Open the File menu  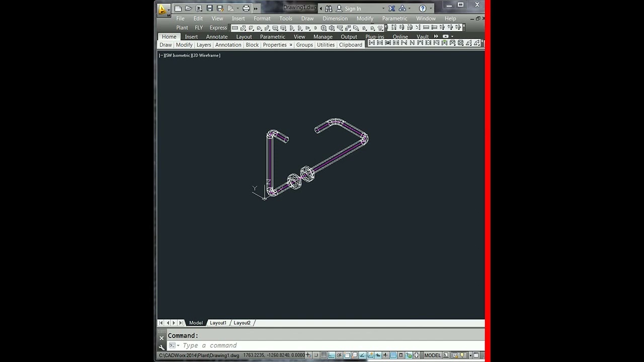180,19
